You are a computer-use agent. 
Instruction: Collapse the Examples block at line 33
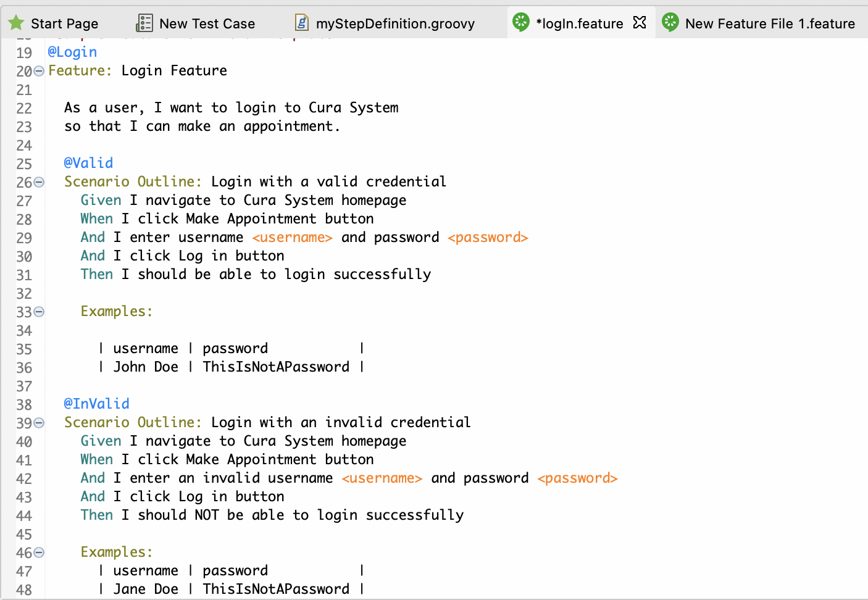click(x=38, y=312)
